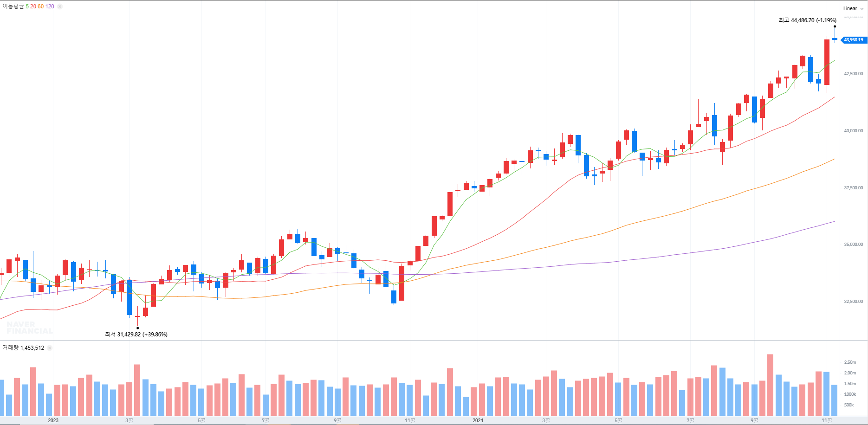
Task: Click the 2.50m volume axis label
Action: coord(850,362)
